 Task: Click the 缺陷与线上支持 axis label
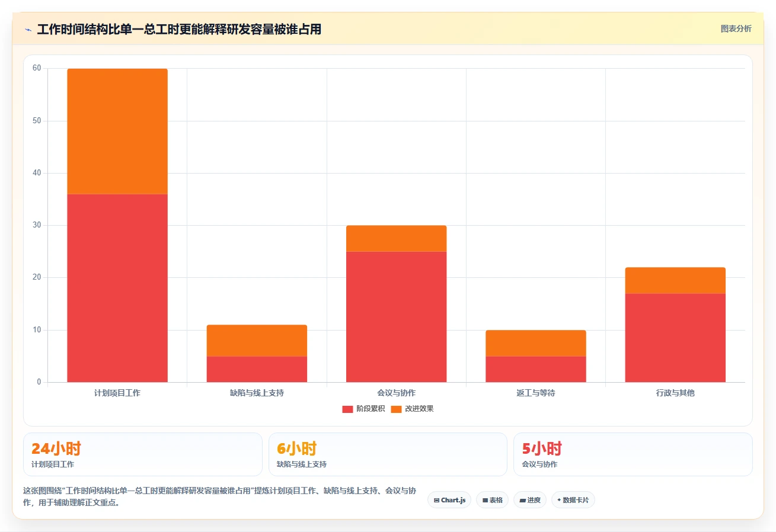pos(257,393)
